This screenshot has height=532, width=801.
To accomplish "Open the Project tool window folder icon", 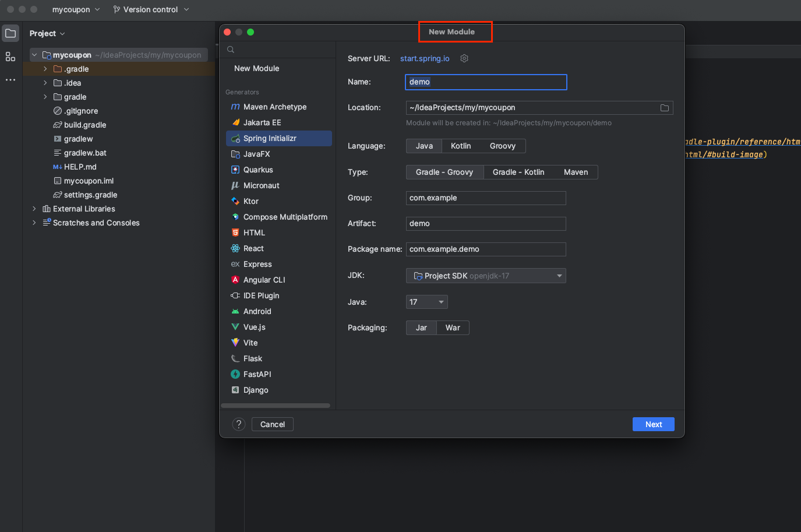I will pyautogui.click(x=10, y=33).
